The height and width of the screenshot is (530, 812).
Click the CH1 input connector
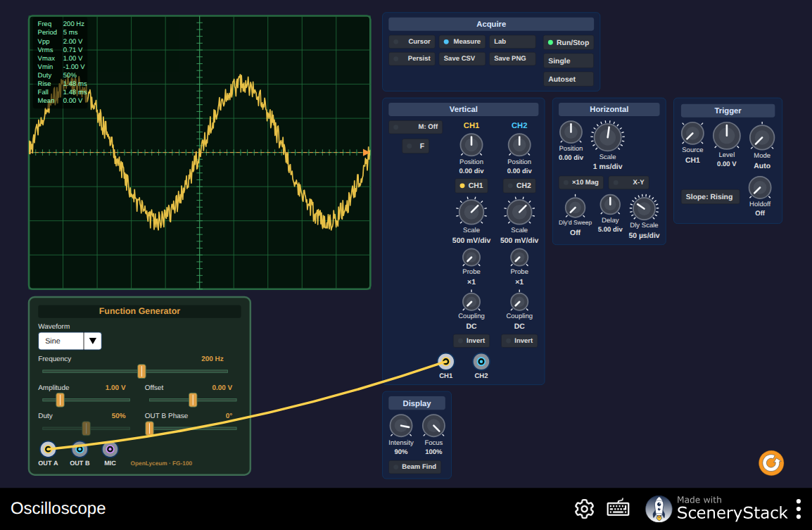pos(446,361)
